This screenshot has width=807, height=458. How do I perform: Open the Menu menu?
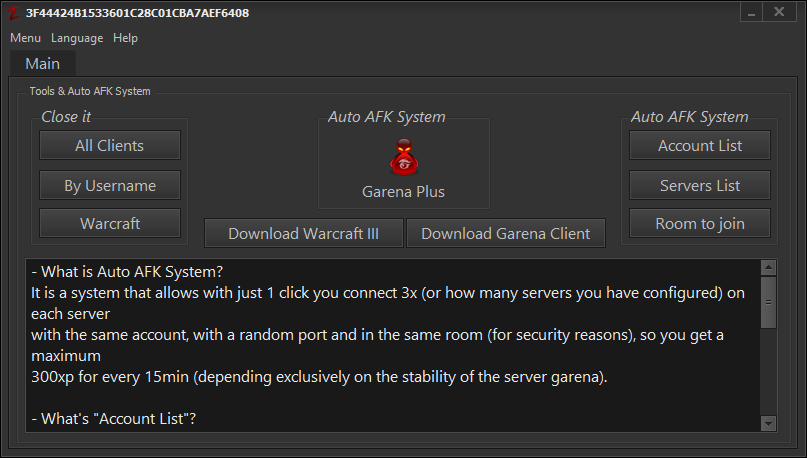pos(25,38)
